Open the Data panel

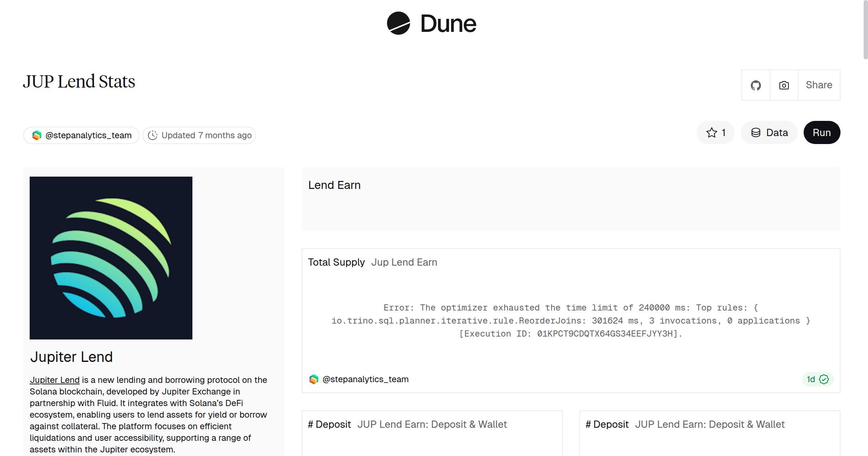pos(769,132)
